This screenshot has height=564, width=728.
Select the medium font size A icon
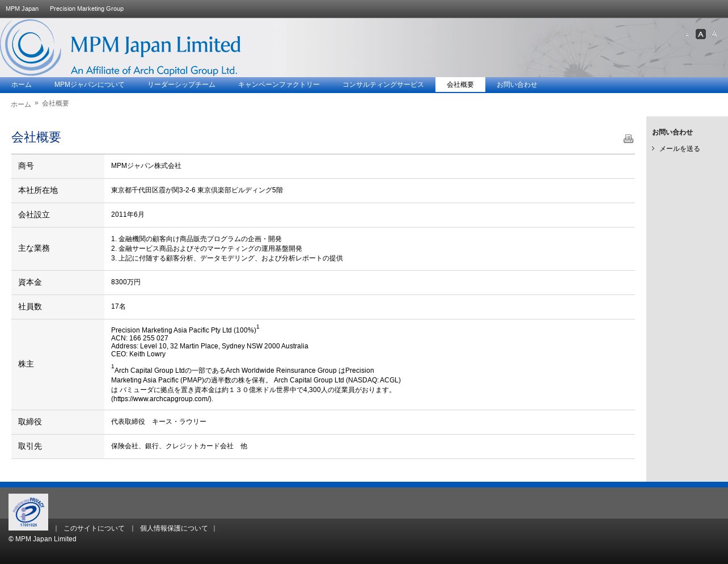(x=701, y=34)
